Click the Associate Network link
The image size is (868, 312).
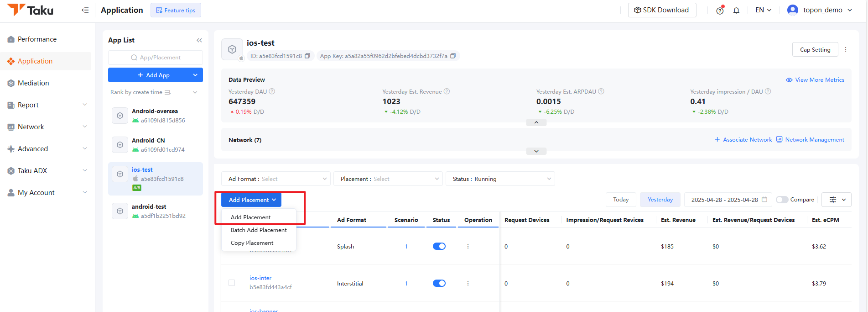pyautogui.click(x=743, y=140)
